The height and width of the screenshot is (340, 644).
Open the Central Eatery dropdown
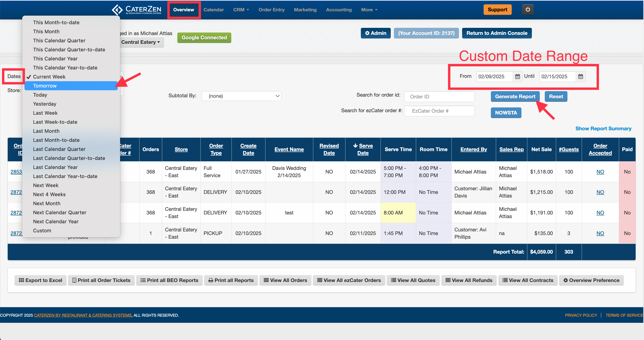(140, 42)
